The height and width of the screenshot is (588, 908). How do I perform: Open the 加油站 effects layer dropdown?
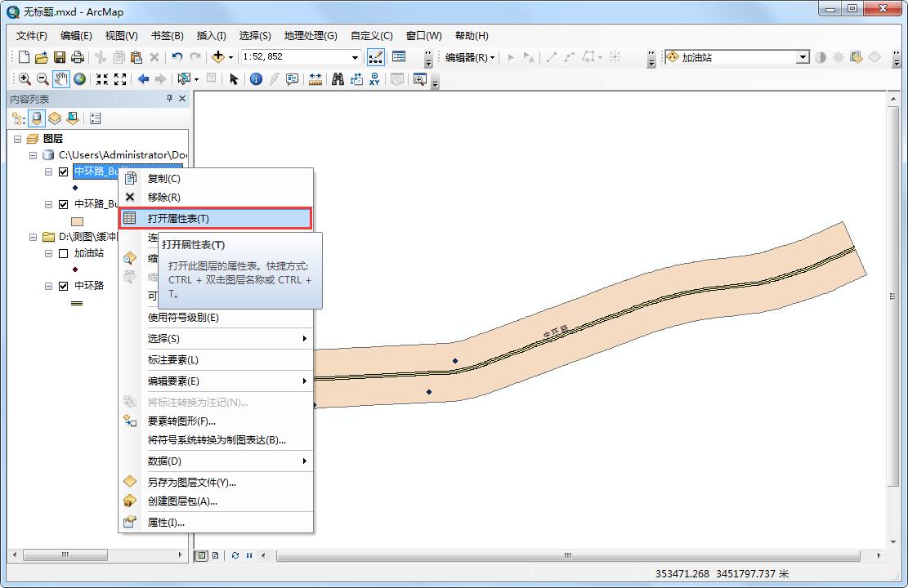[x=802, y=57]
